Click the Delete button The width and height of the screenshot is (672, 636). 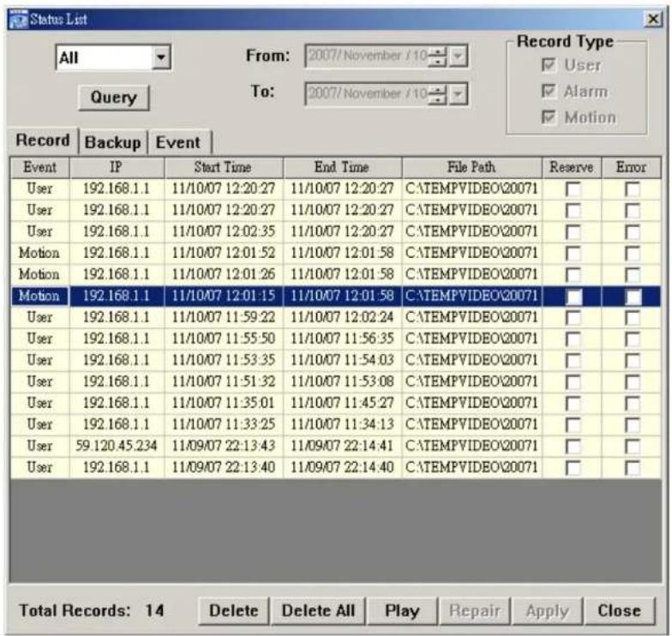point(234,610)
